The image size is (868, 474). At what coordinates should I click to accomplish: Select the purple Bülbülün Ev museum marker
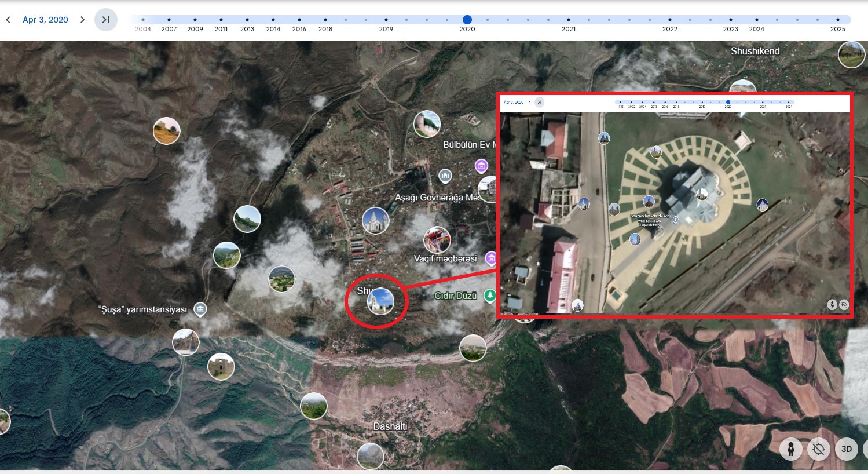pos(481,167)
